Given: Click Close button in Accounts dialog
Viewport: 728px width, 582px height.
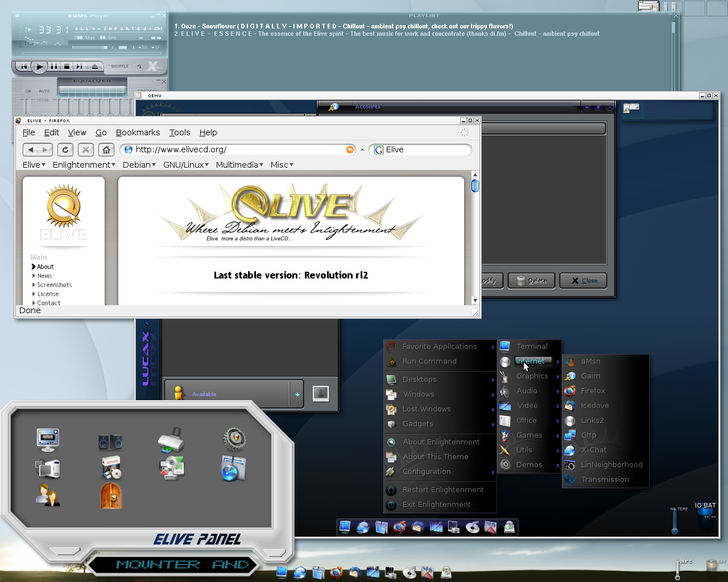Looking at the screenshot, I should tap(583, 281).
